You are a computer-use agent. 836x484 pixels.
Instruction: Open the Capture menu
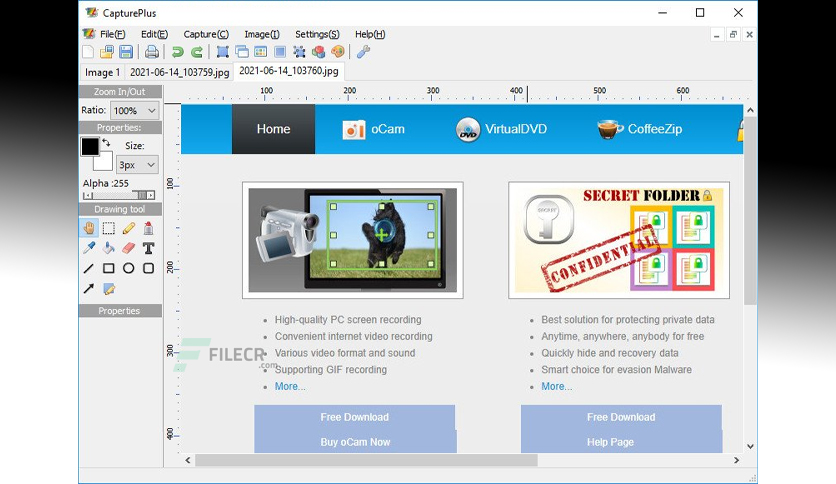(206, 34)
